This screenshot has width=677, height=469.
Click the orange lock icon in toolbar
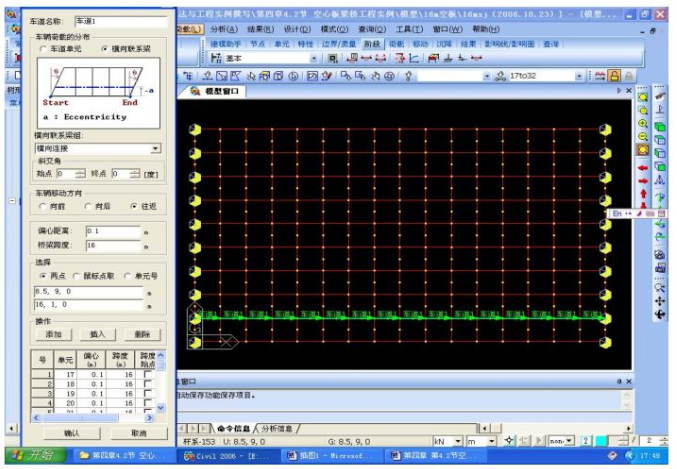(614, 76)
